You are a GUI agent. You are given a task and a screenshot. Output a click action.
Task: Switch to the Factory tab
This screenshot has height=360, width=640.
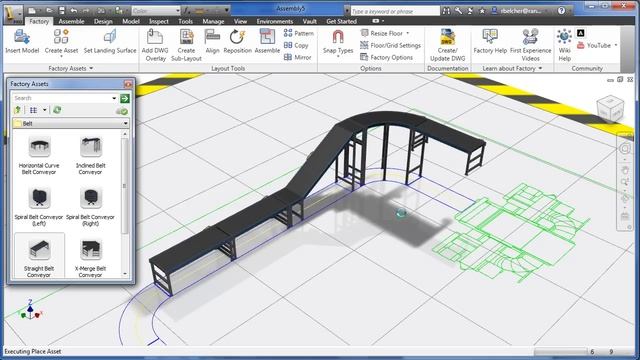(x=39, y=21)
